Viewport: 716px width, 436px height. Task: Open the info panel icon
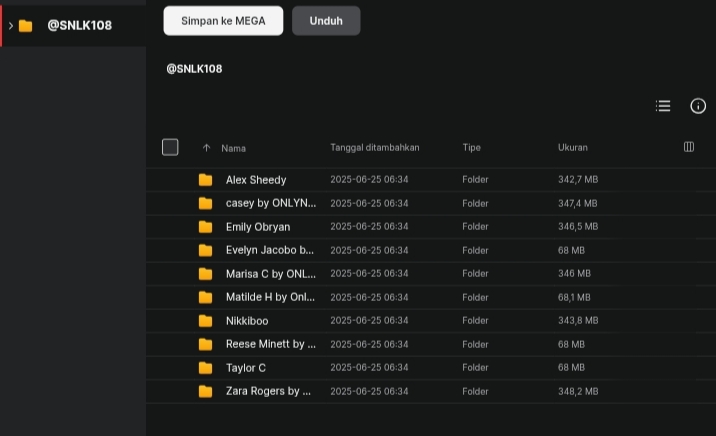click(x=698, y=106)
